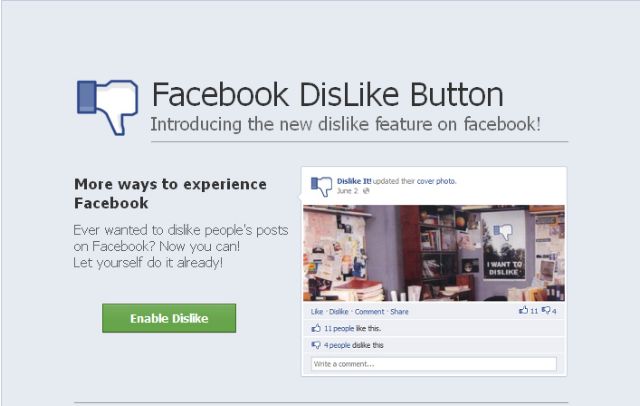Viewport: 640px width, 406px height.
Task: Click the Share link under the photo
Action: tap(399, 312)
